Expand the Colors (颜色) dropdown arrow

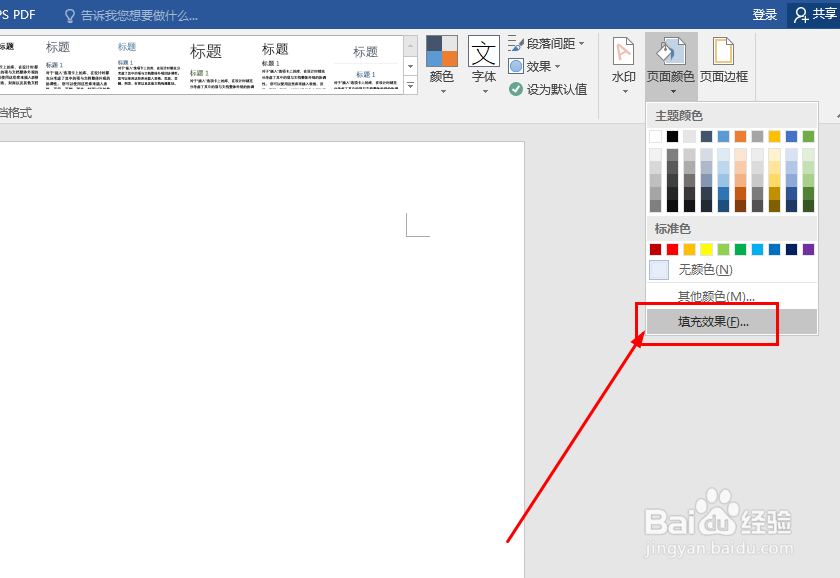click(443, 92)
